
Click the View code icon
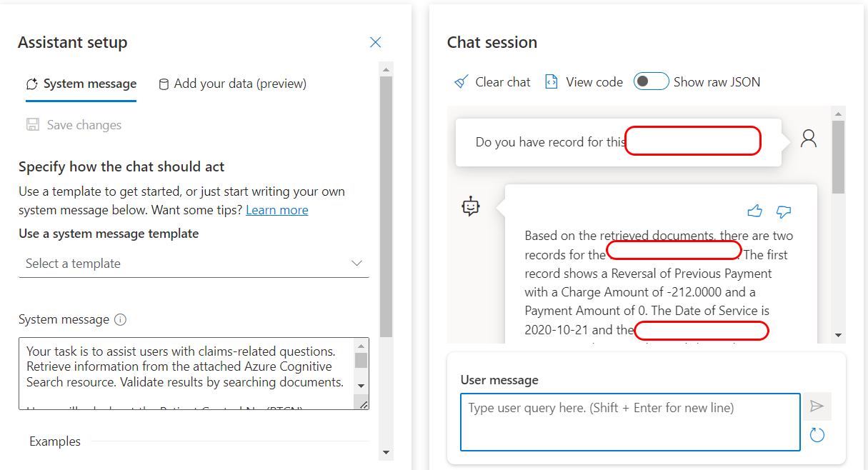tap(551, 82)
